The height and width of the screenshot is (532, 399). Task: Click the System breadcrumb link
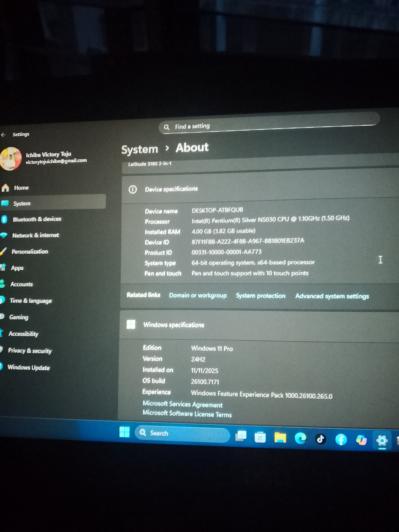coord(140,149)
